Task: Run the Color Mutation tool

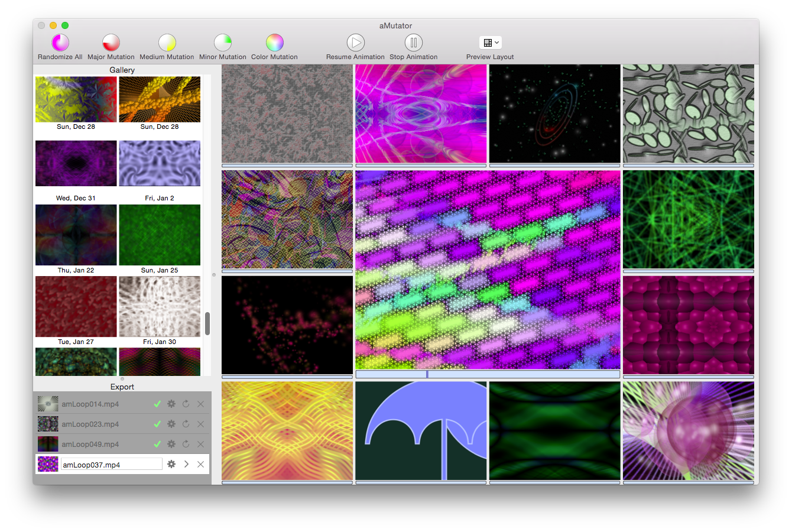Action: click(x=275, y=43)
